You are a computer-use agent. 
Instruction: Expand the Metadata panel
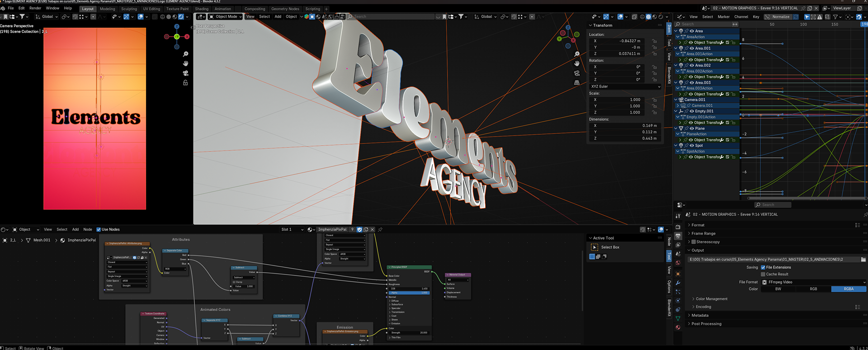coord(699,316)
